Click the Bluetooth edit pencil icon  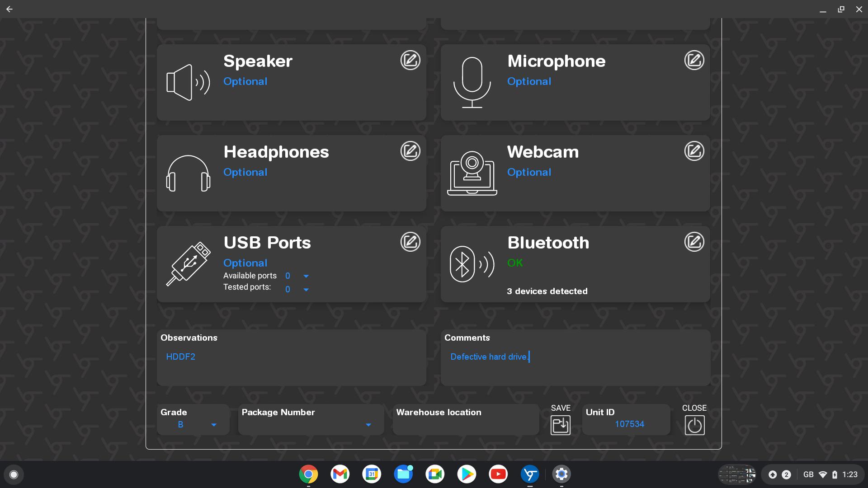694,242
